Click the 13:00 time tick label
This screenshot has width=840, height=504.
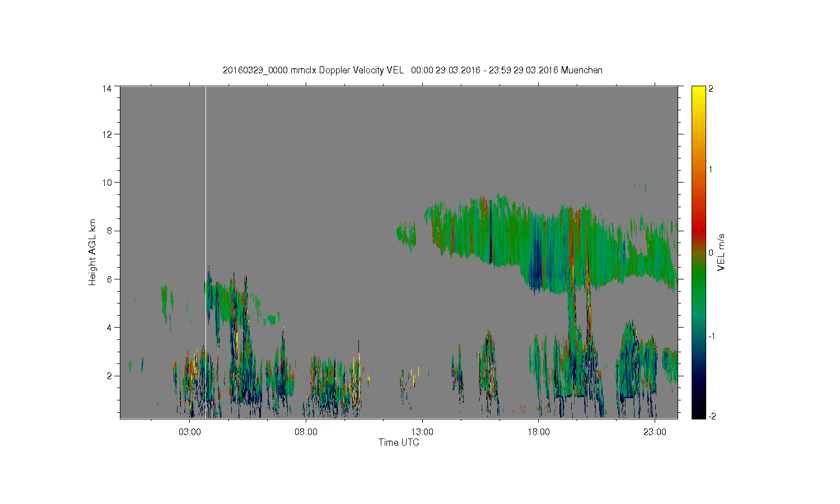click(422, 432)
